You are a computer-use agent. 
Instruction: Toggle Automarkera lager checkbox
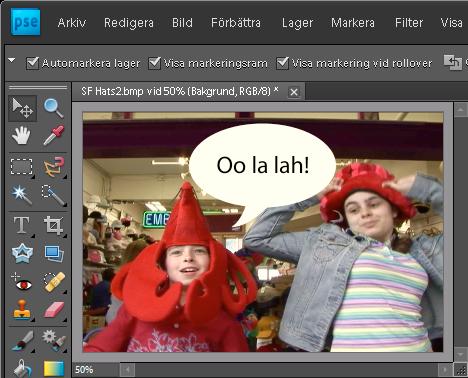click(x=32, y=63)
